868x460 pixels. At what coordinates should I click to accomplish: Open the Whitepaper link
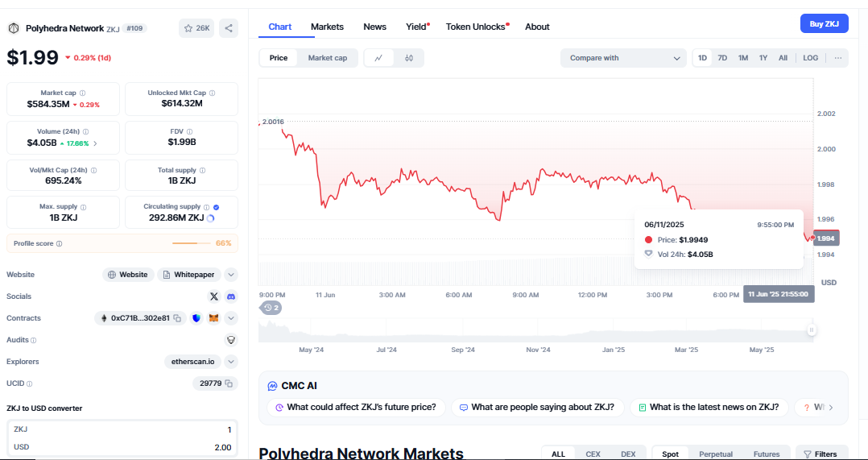189,275
